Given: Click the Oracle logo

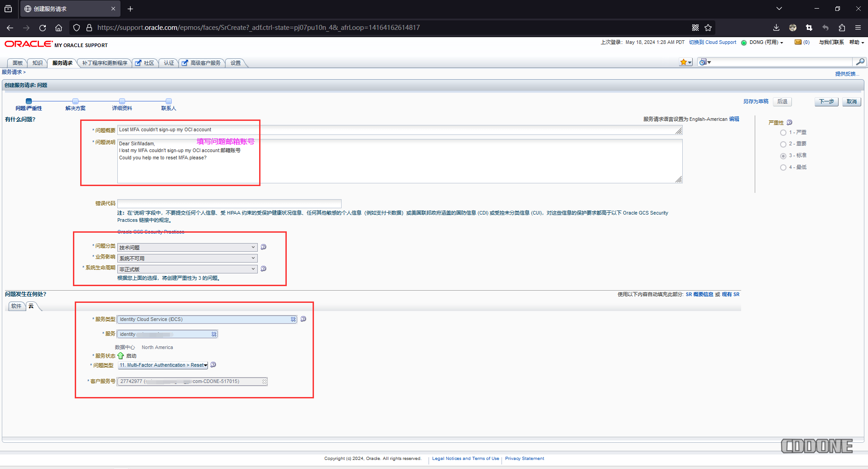Looking at the screenshot, I should pos(29,44).
